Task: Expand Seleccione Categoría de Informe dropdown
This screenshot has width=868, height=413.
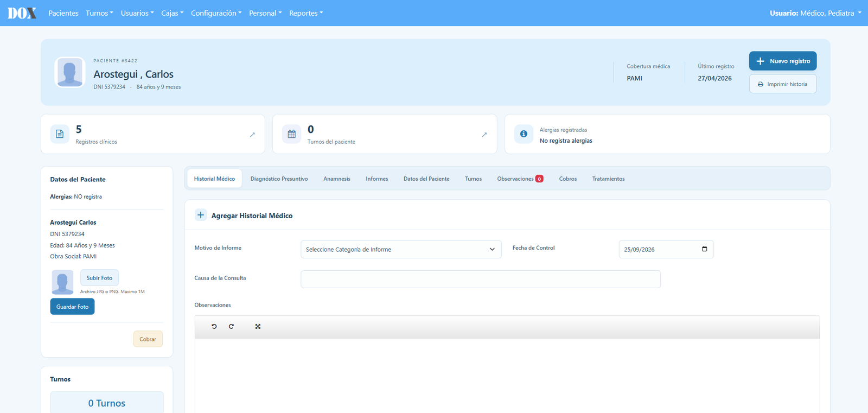Action: click(401, 249)
